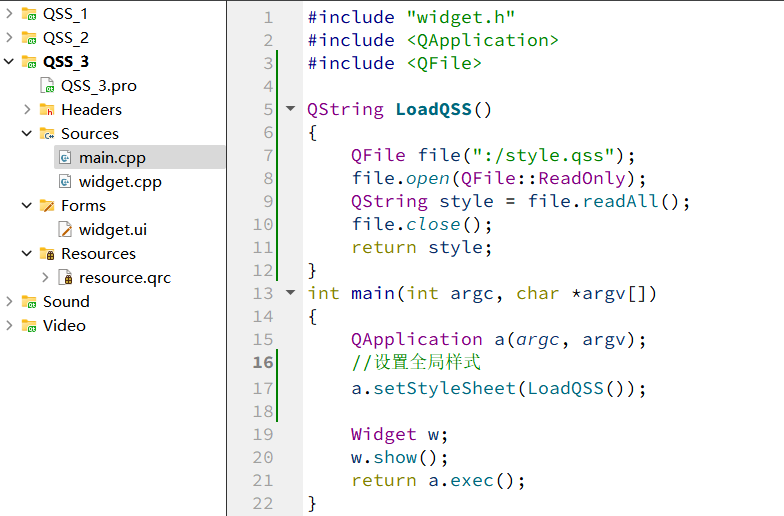
Task: Click line number 22 in the gutter
Action: click(x=263, y=503)
